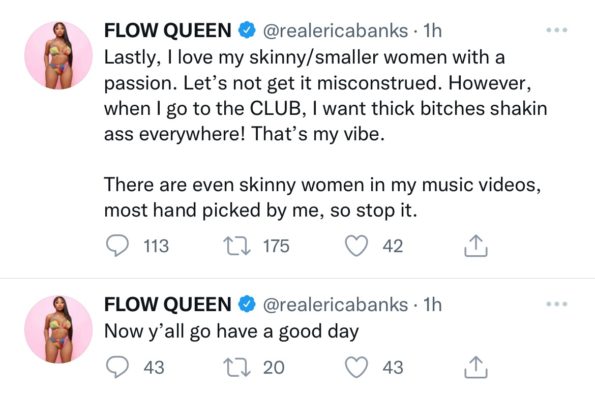Open more options on the first tweet
This screenshot has width=595, height=394.
pos(557,30)
